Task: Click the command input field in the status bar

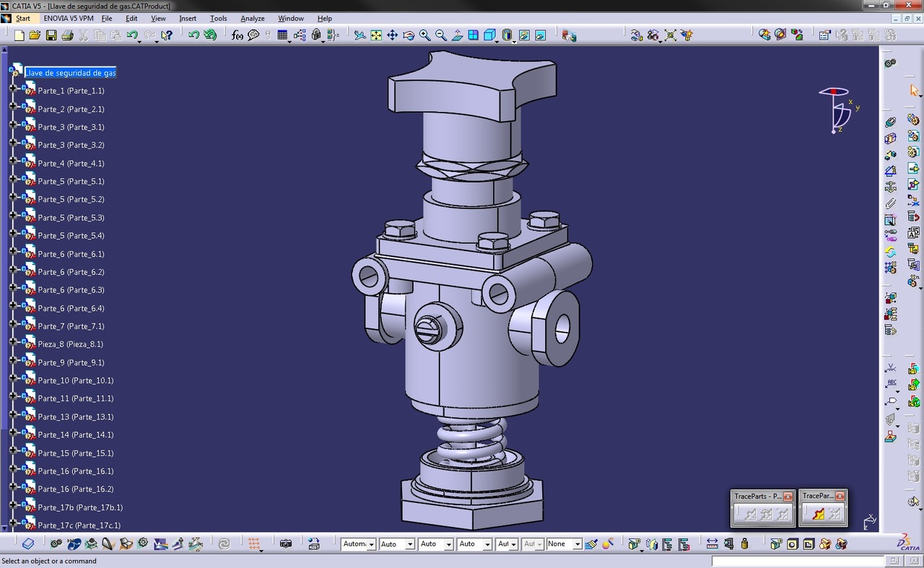Action: coord(798,561)
